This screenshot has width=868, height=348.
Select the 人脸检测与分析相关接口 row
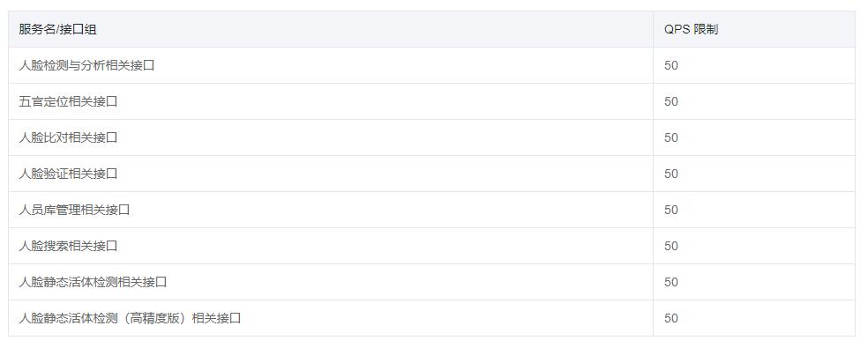(x=431, y=65)
